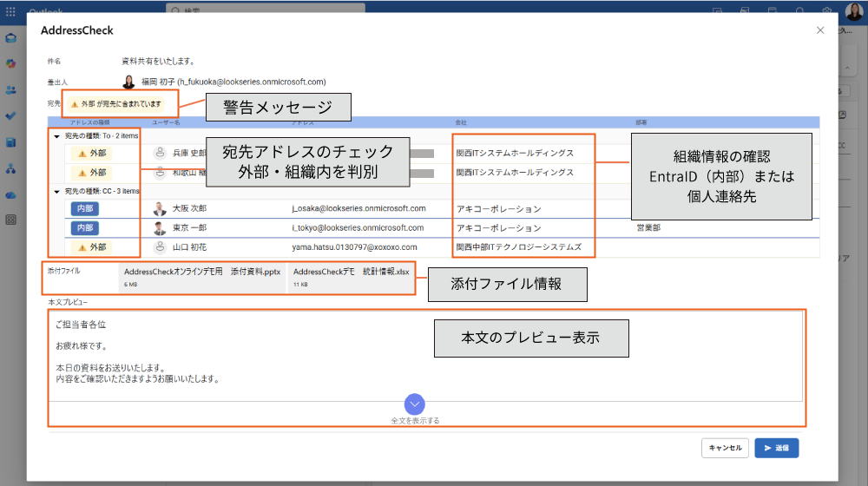Click the 会社 column header

click(461, 122)
